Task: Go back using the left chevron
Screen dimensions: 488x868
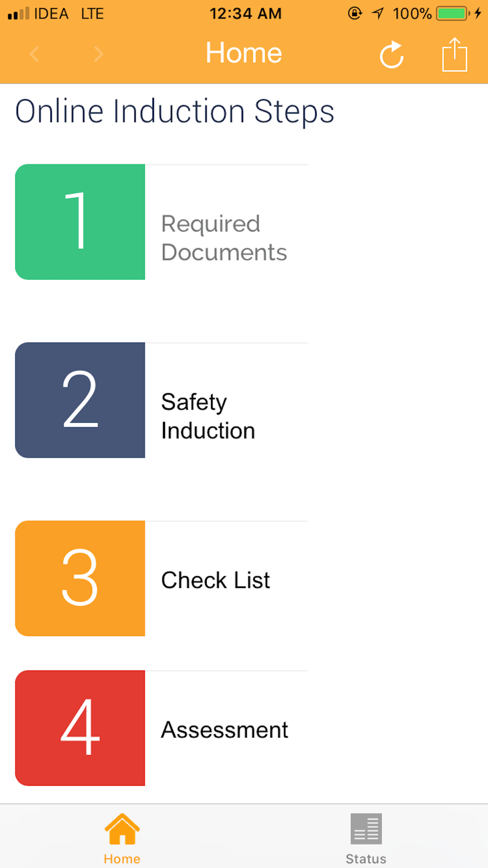Action: coord(34,54)
